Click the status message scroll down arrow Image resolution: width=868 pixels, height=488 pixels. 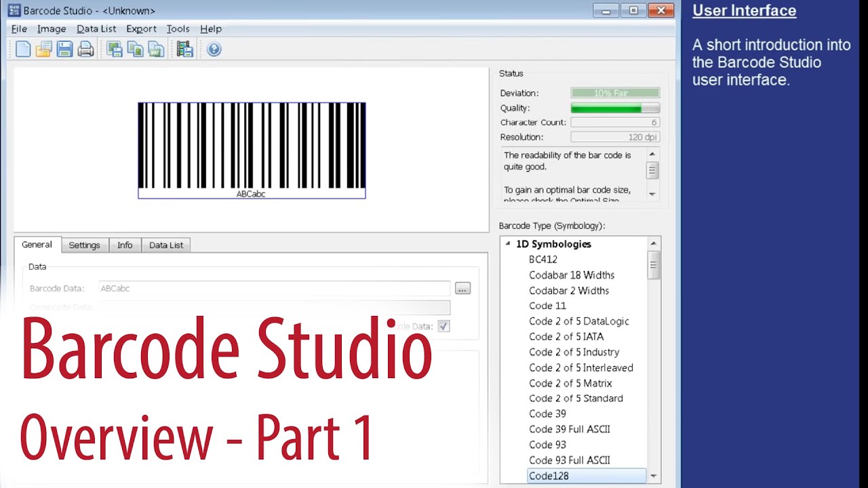pos(652,195)
